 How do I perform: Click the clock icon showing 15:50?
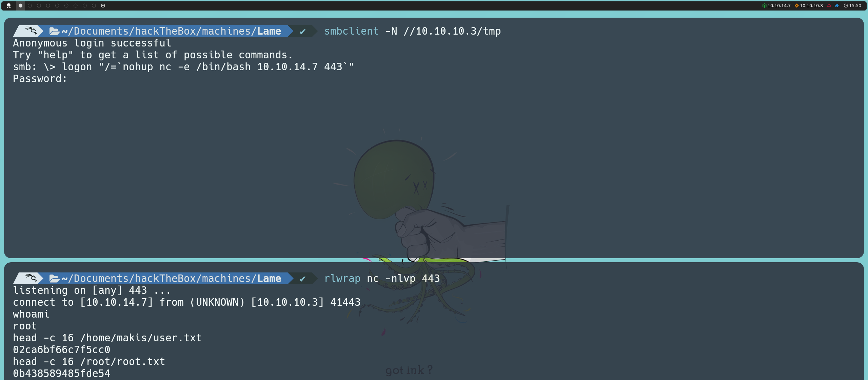(x=846, y=5)
